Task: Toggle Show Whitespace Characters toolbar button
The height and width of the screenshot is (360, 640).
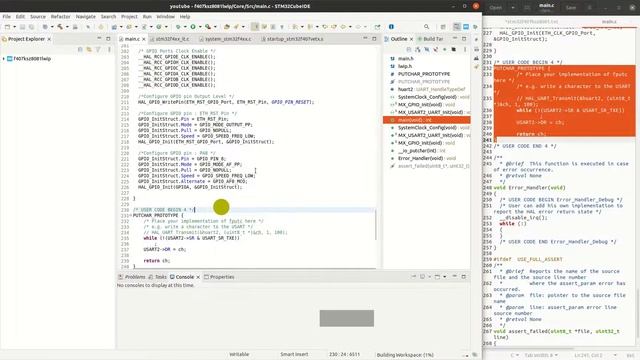Action: pyautogui.click(x=282, y=27)
